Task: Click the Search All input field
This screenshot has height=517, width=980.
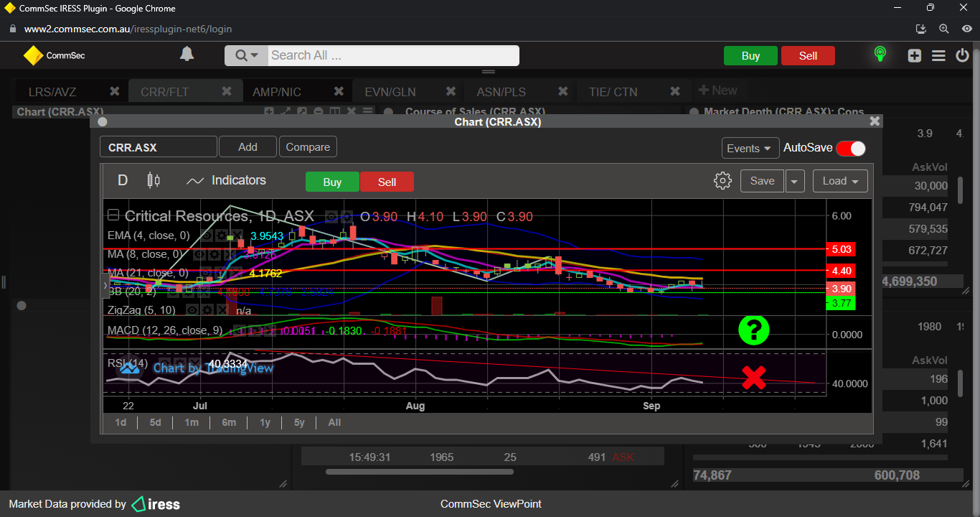Action: (393, 55)
